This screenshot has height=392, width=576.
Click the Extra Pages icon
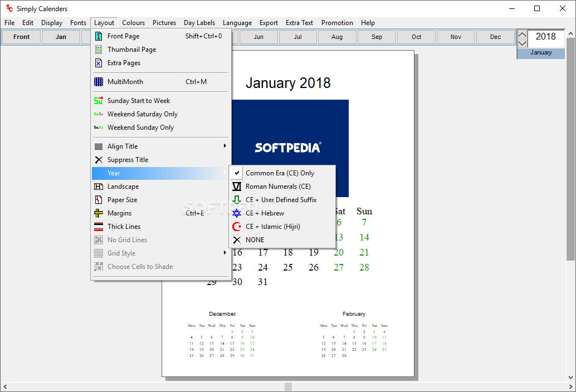point(99,63)
